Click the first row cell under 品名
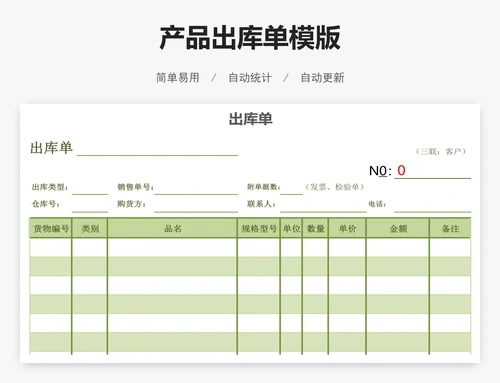 click(172, 247)
